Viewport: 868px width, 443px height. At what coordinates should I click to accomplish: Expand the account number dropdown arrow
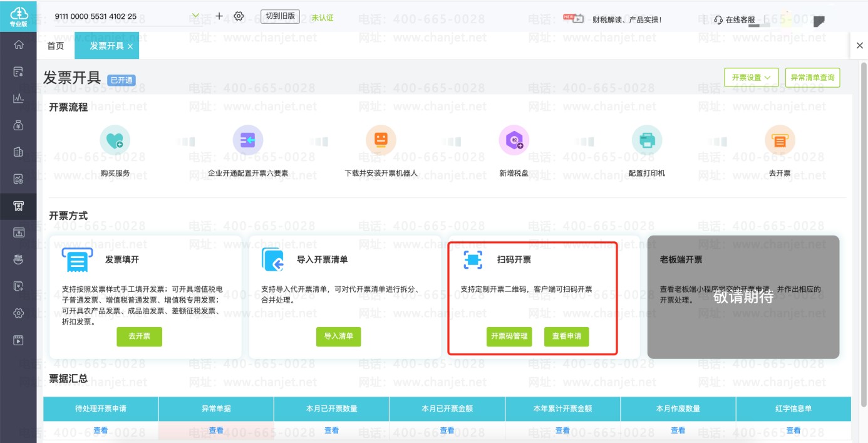pos(195,16)
